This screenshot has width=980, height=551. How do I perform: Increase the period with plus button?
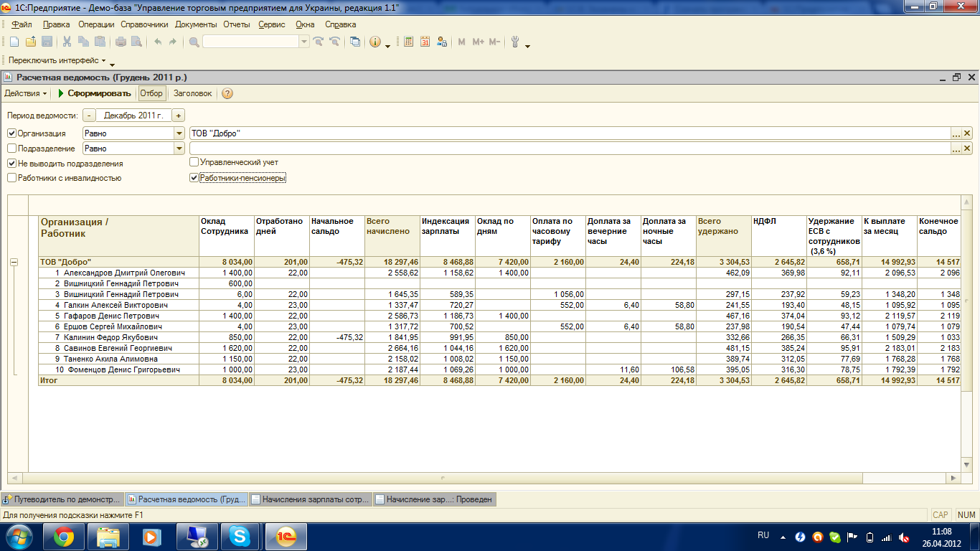pos(179,115)
